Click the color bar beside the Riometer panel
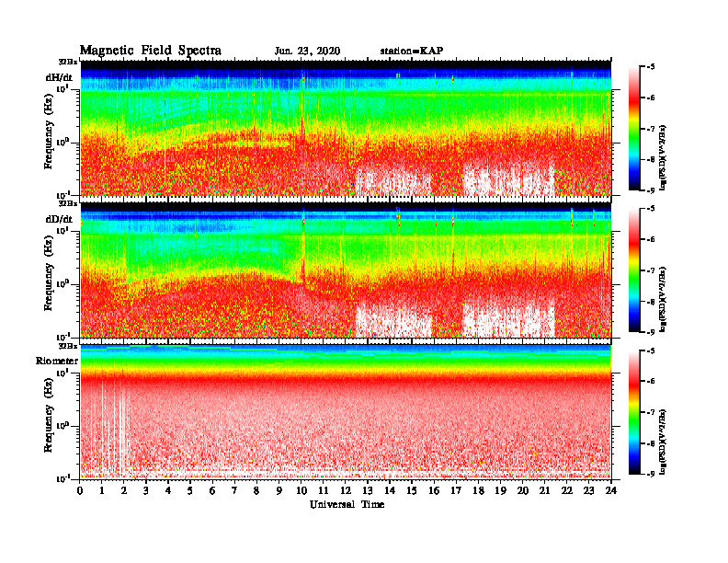Image resolution: width=728 pixels, height=563 pixels. point(634,412)
